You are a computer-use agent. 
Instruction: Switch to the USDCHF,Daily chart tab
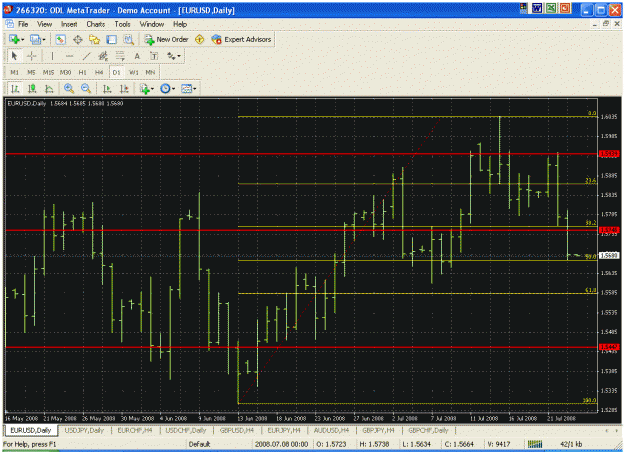coord(185,430)
